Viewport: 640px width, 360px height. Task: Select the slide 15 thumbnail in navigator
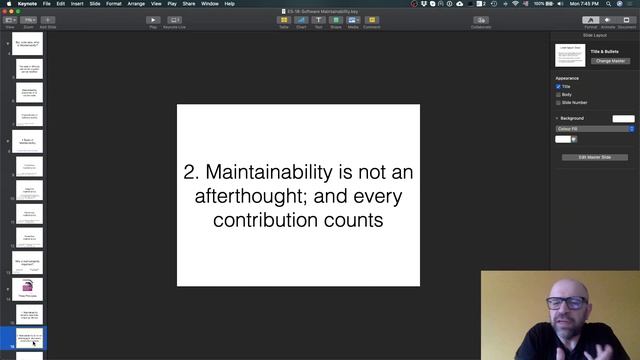29,314
